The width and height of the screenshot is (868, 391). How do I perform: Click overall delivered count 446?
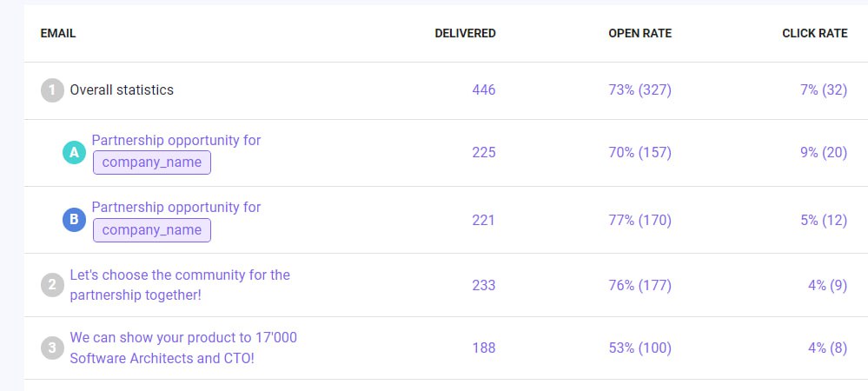[483, 90]
